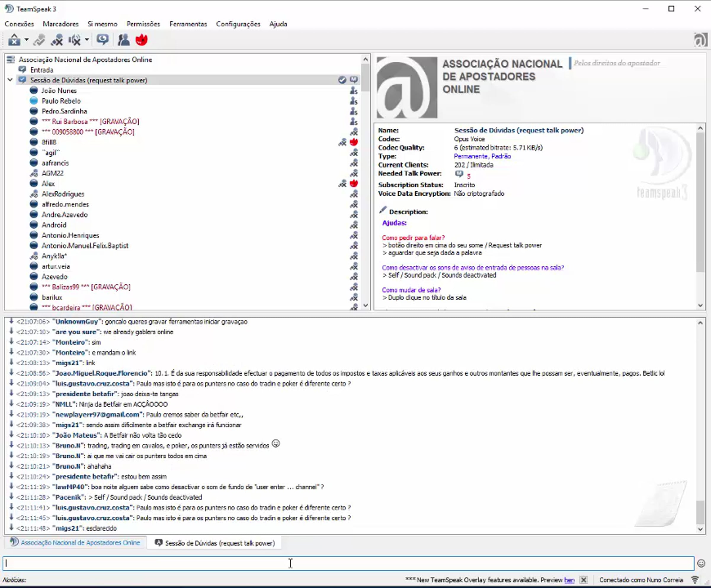This screenshot has width=711, height=588.
Task: Click the default-channel checkmark icon on Sessão de Dúvidas
Action: (342, 80)
